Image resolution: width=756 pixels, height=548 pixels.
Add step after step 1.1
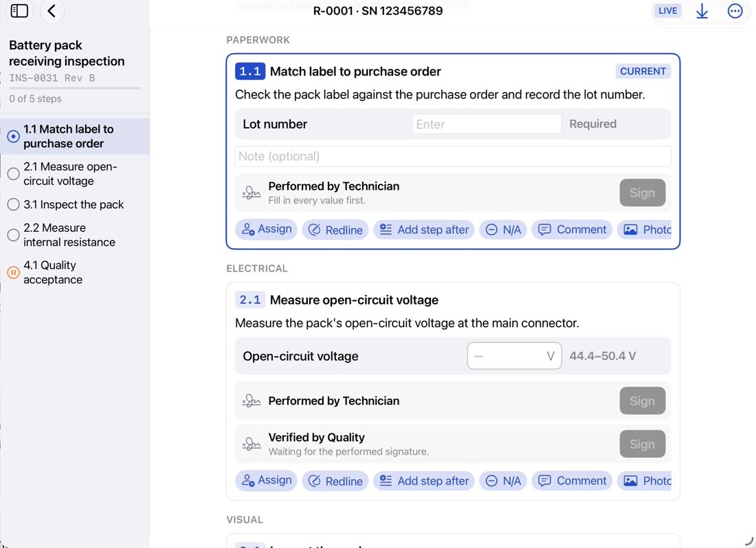(x=424, y=230)
